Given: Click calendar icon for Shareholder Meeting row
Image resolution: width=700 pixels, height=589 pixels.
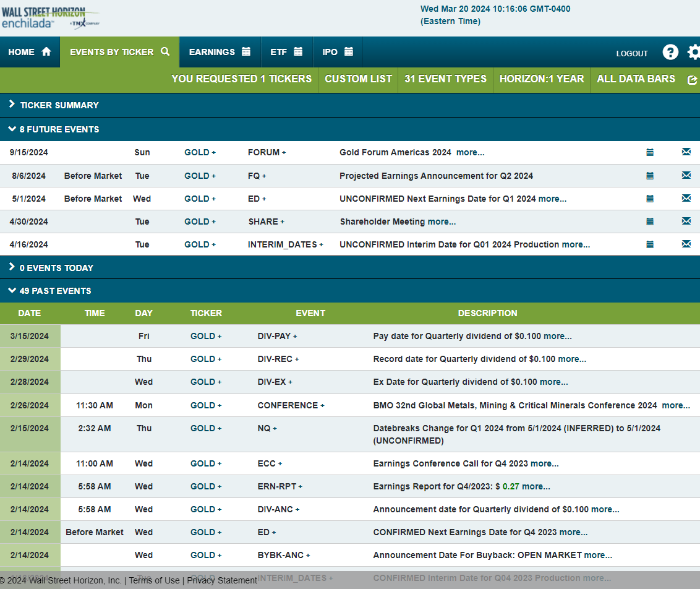Looking at the screenshot, I should coord(650,221).
